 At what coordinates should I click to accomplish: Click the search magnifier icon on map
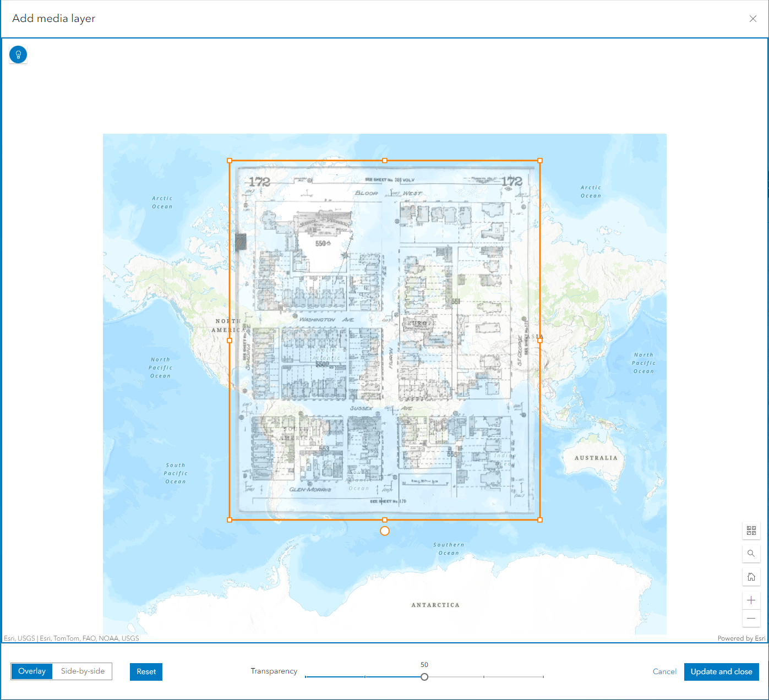coord(751,554)
